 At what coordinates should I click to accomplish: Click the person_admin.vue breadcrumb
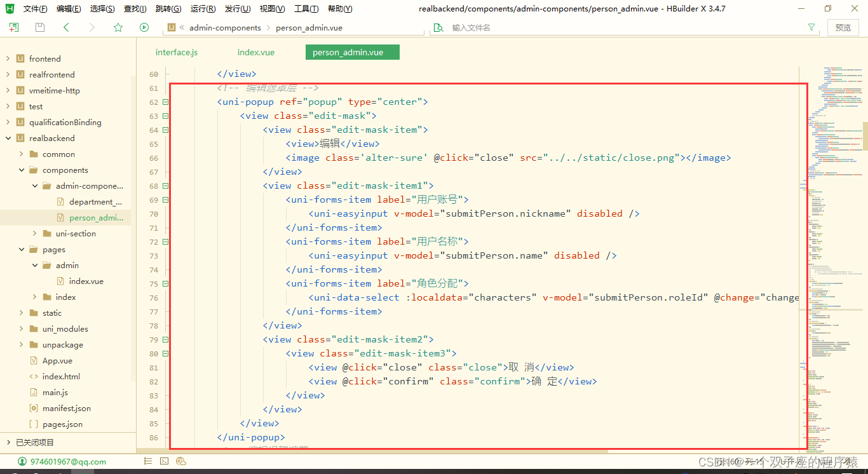pyautogui.click(x=309, y=28)
